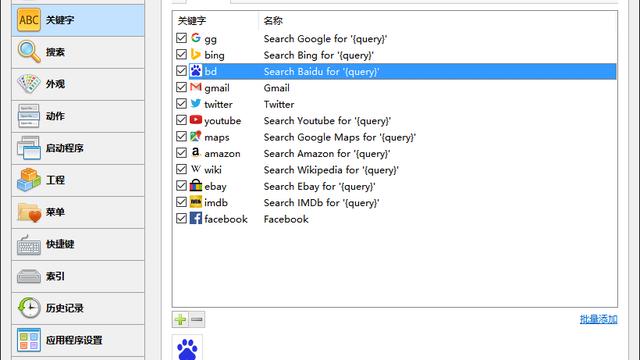Open the 历史记录 history category

click(78, 308)
